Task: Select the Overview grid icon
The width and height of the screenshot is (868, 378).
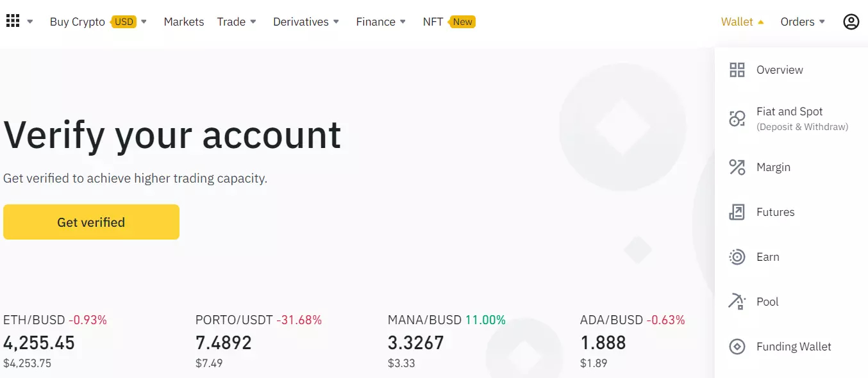Action: tap(737, 70)
